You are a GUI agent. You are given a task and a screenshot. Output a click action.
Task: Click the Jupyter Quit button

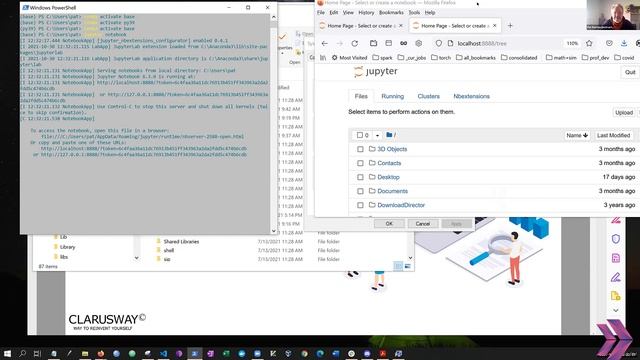(630, 72)
